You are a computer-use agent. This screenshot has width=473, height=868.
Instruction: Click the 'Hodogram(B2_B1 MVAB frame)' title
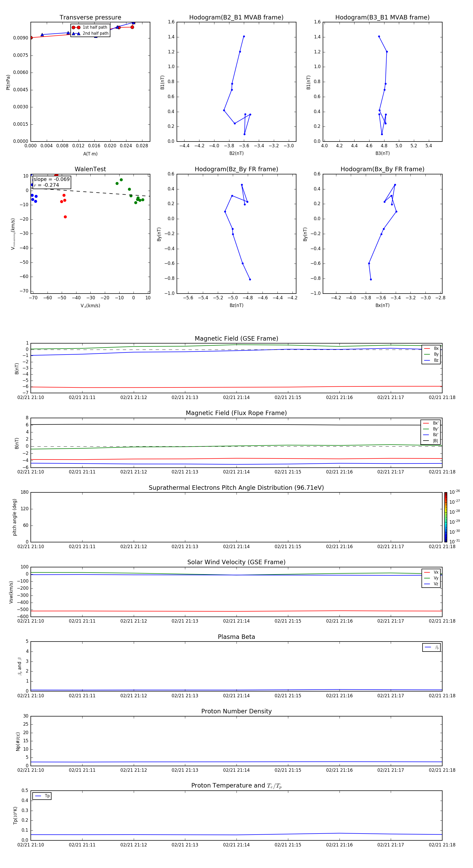tap(236, 18)
